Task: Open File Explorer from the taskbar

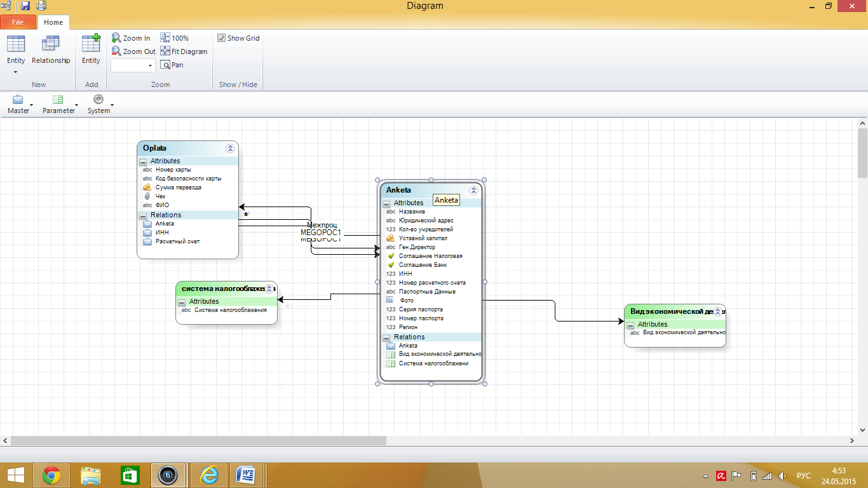Action: [x=91, y=475]
